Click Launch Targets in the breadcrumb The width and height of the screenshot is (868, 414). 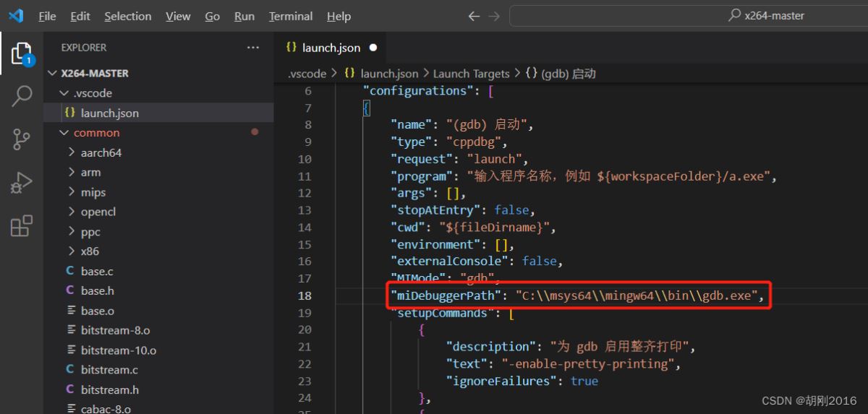pyautogui.click(x=472, y=74)
